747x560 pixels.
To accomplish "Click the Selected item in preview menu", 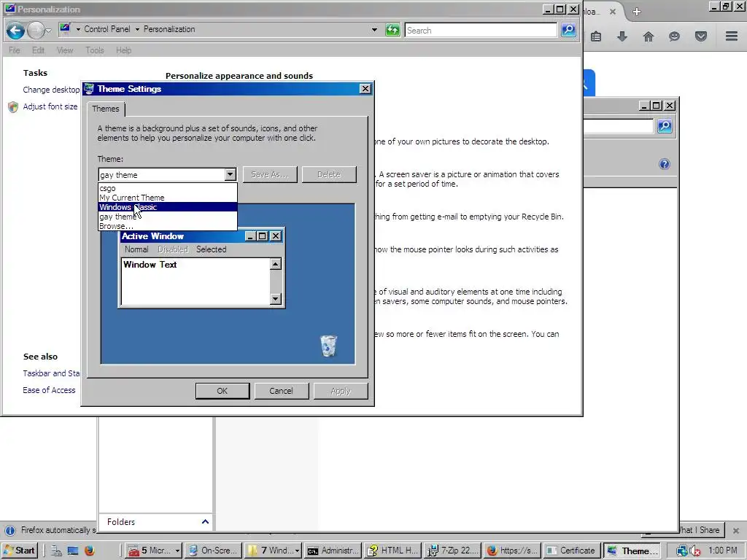I will coord(211,249).
